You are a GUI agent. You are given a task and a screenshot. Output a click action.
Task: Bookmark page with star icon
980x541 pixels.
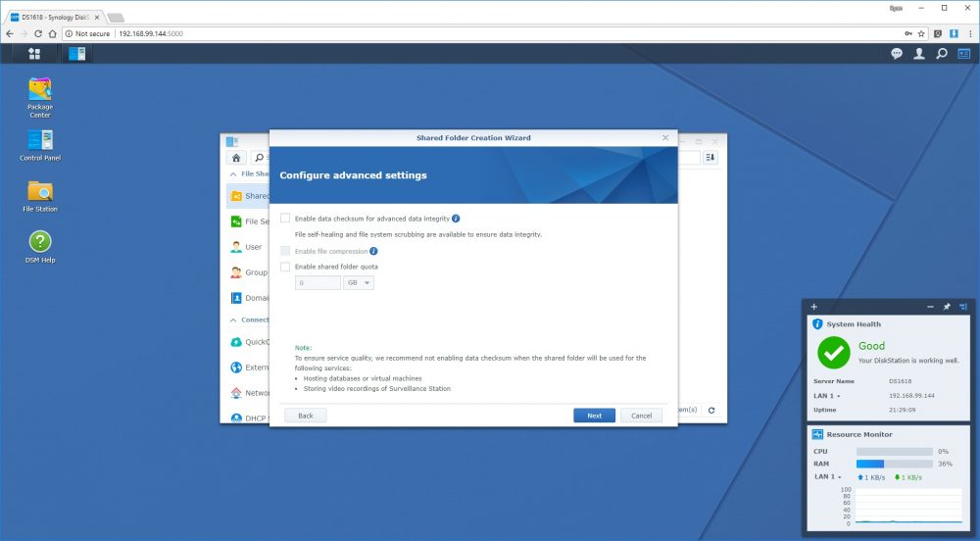tap(921, 33)
